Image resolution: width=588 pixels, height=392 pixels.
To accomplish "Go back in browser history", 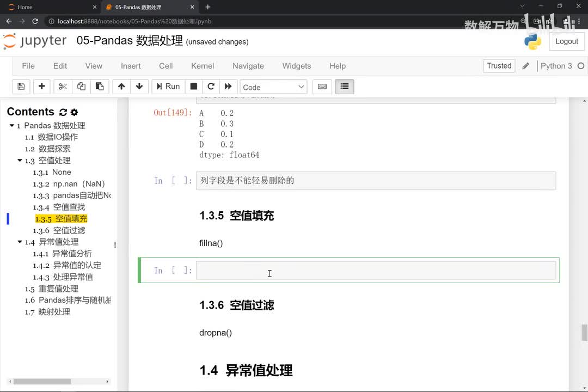I will point(9,21).
